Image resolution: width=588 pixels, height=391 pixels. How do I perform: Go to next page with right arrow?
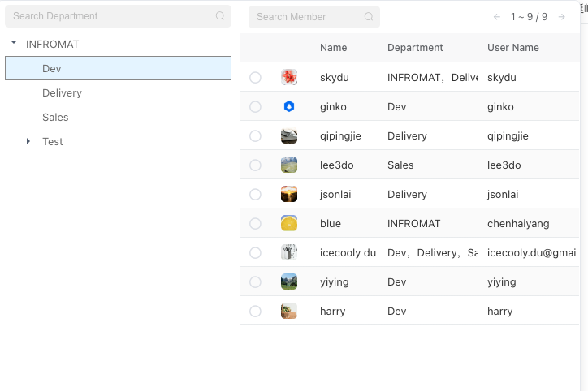(x=562, y=17)
